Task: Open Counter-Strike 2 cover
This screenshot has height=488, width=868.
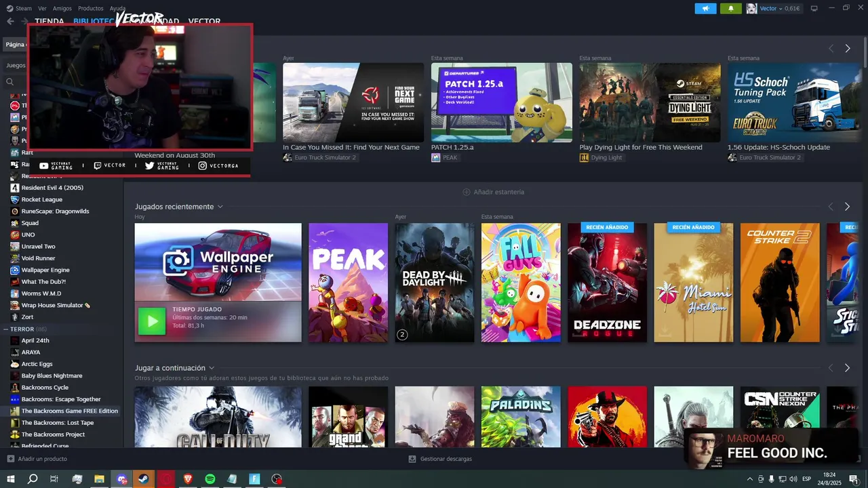Action: click(x=780, y=283)
